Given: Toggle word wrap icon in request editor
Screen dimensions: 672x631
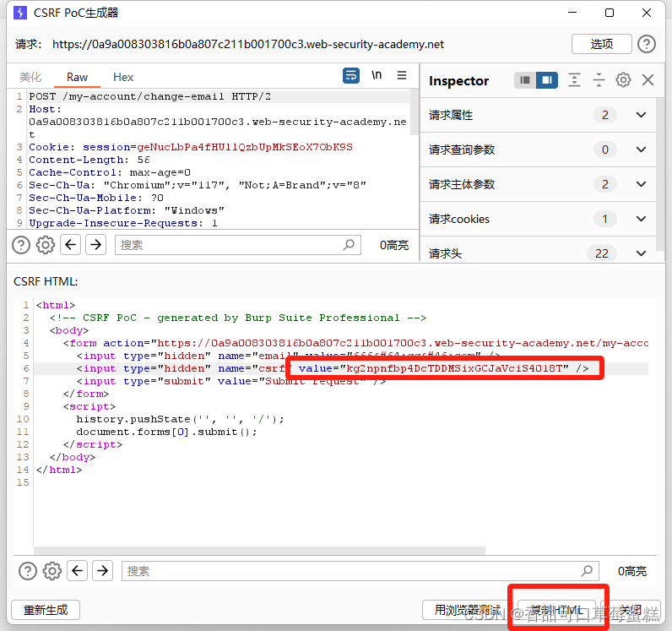Looking at the screenshot, I should pyautogui.click(x=351, y=76).
